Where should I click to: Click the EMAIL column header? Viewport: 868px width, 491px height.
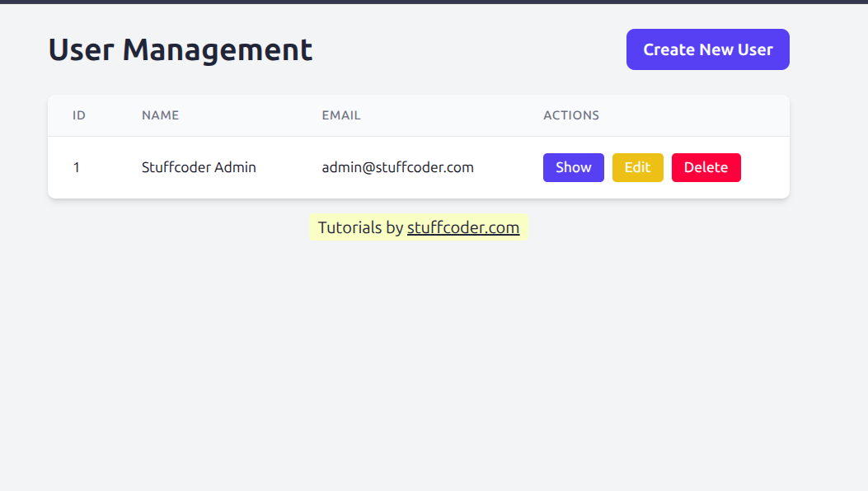pos(341,115)
